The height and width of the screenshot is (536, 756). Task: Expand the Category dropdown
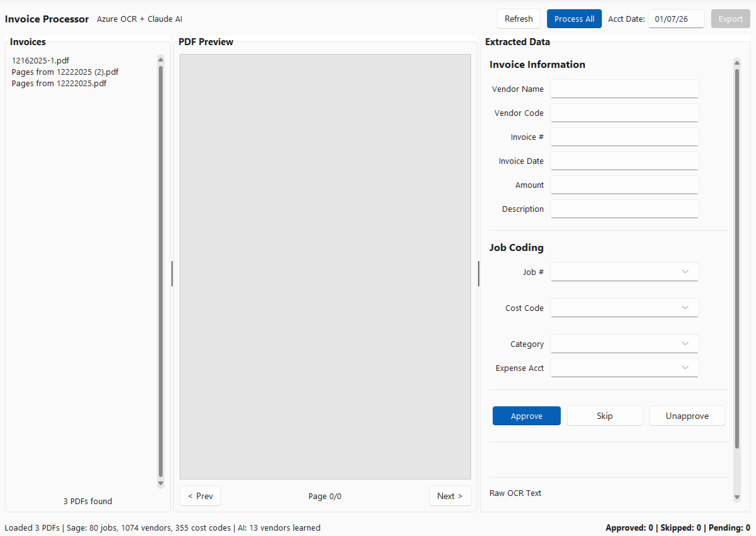(624, 343)
